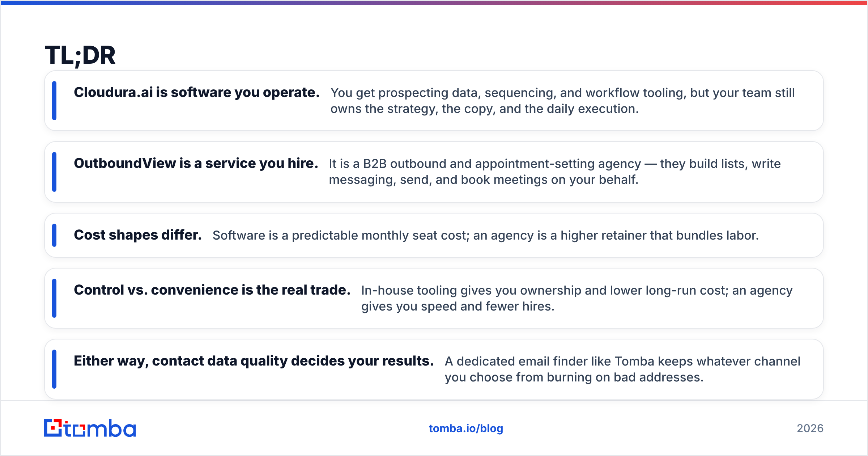Click the 'You get prospecting data' description text
Viewport: 868px width, 456px height.
562,101
